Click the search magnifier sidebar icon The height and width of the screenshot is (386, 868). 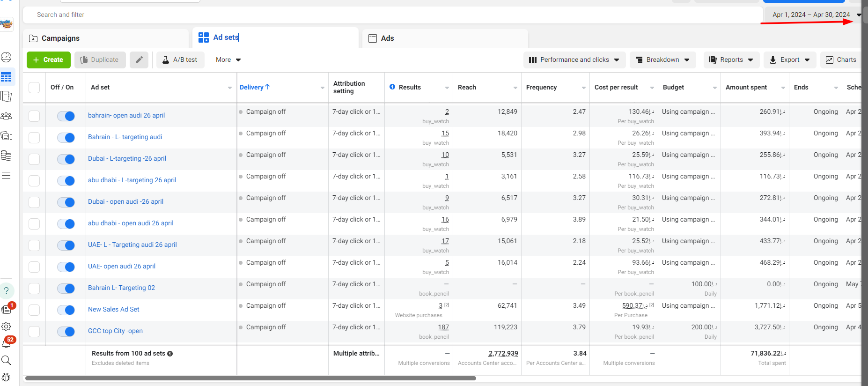[7, 360]
